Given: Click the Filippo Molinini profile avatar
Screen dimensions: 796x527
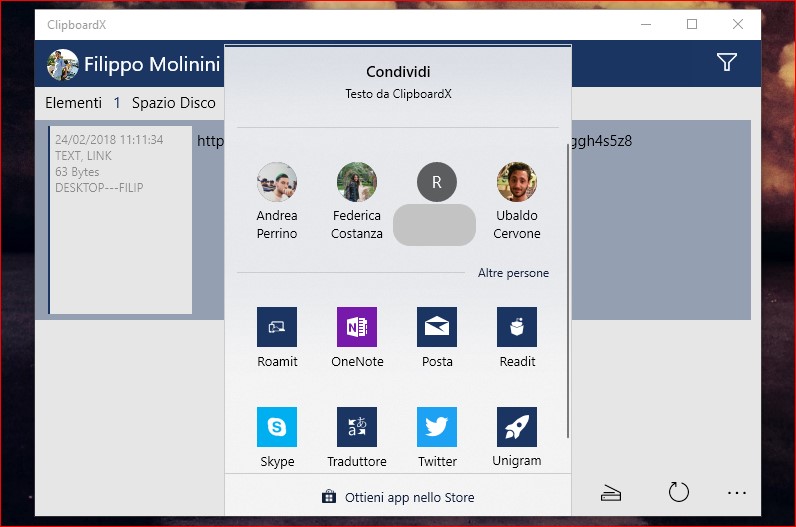Looking at the screenshot, I should (x=62, y=64).
